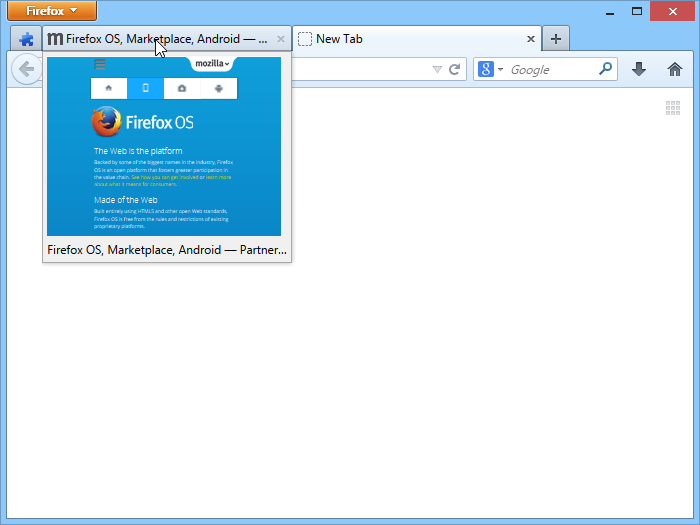Close the Firefox OS, Marketplace tab
700x525 pixels.
281,40
